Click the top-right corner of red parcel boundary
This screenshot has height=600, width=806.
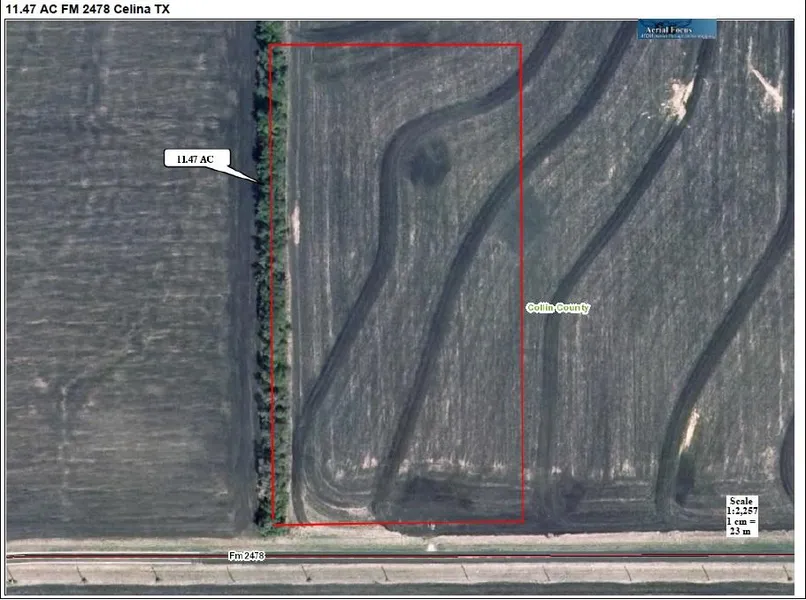522,45
